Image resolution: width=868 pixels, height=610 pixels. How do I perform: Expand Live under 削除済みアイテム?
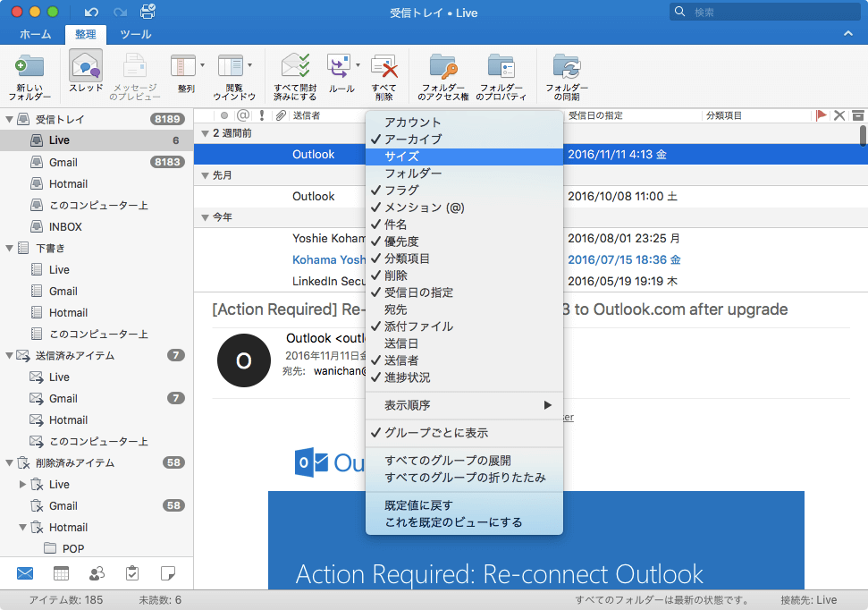click(22, 484)
